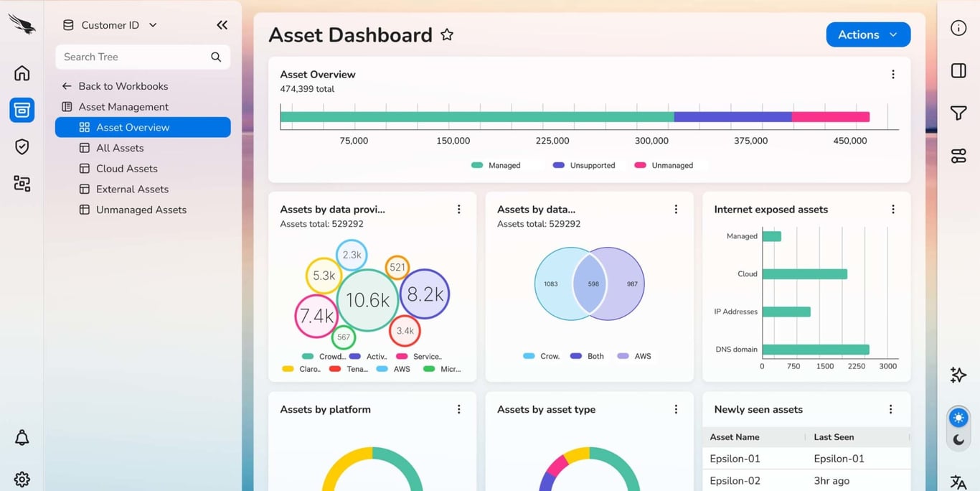Switch to dark mode with the moon toggle
980x491 pixels.
click(x=959, y=439)
